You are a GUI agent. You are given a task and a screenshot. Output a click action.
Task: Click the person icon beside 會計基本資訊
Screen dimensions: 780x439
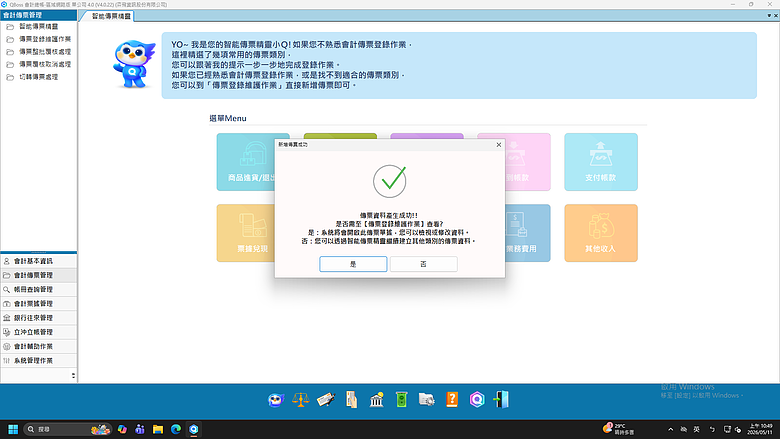(x=7, y=261)
